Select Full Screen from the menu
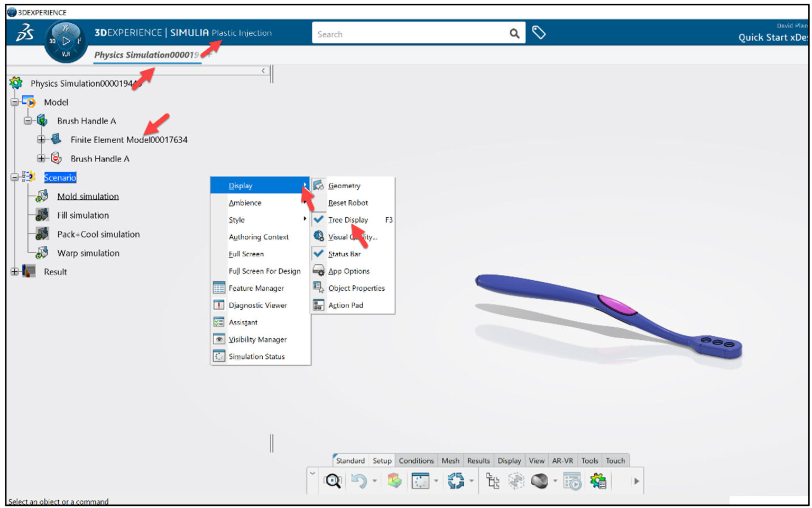 tap(246, 254)
